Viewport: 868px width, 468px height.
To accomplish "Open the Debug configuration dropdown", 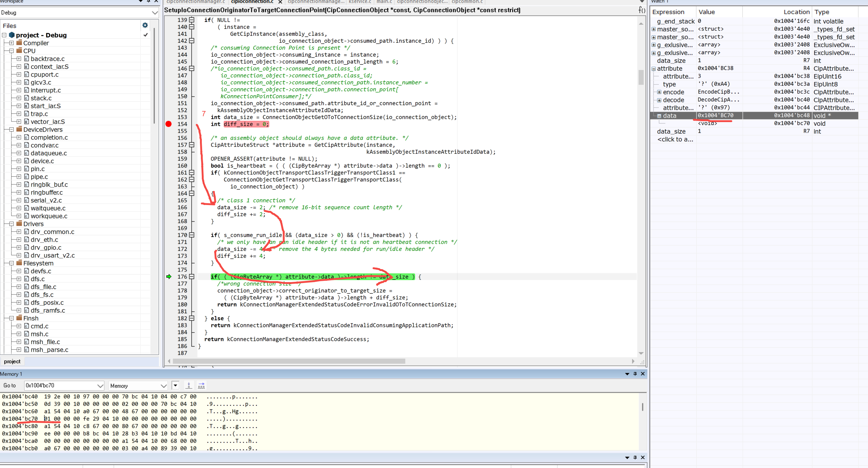I will click(x=155, y=13).
